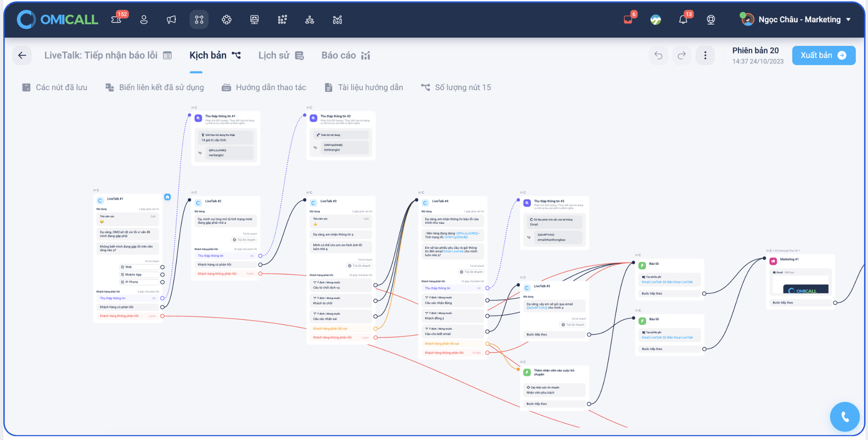Image resolution: width=868 pixels, height=440 pixels.
Task: Click the blue phone call floating button
Action: (845, 417)
